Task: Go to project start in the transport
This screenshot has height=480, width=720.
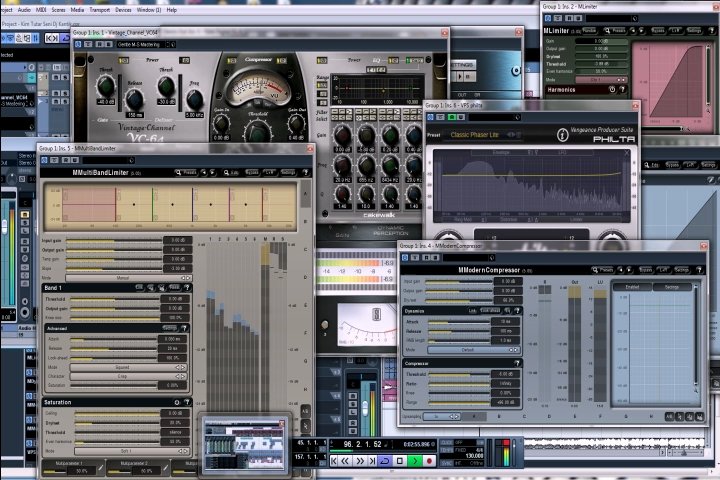Action: point(334,461)
